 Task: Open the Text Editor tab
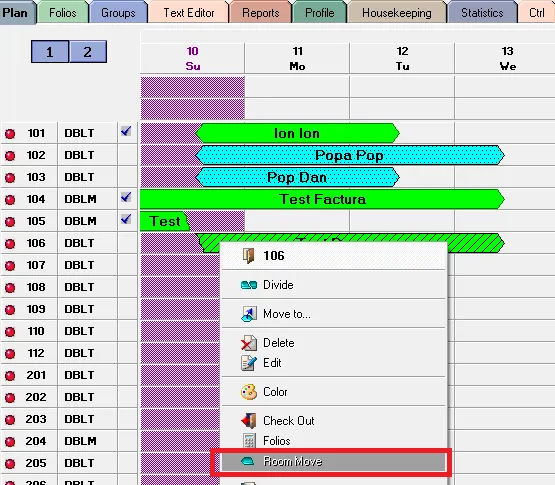189,13
